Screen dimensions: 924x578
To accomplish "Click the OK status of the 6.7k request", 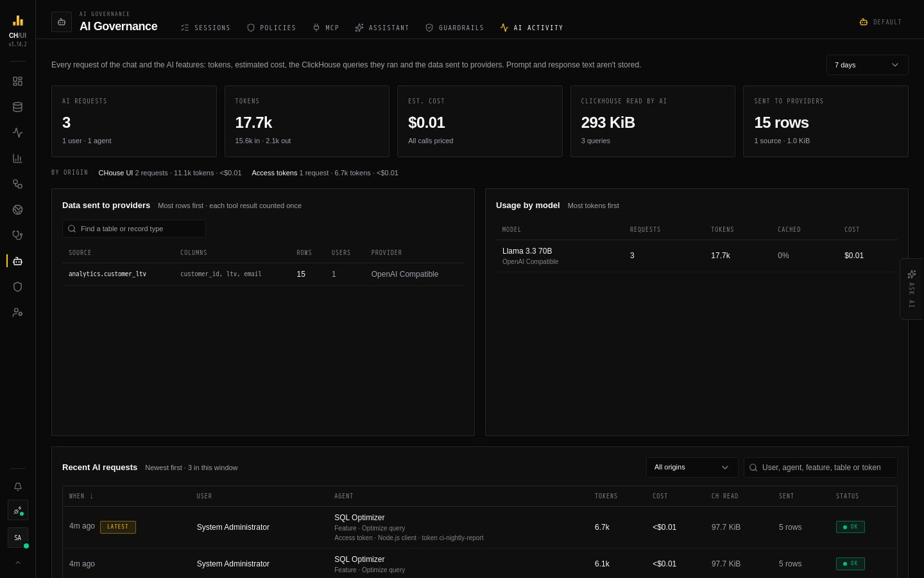I will (850, 527).
